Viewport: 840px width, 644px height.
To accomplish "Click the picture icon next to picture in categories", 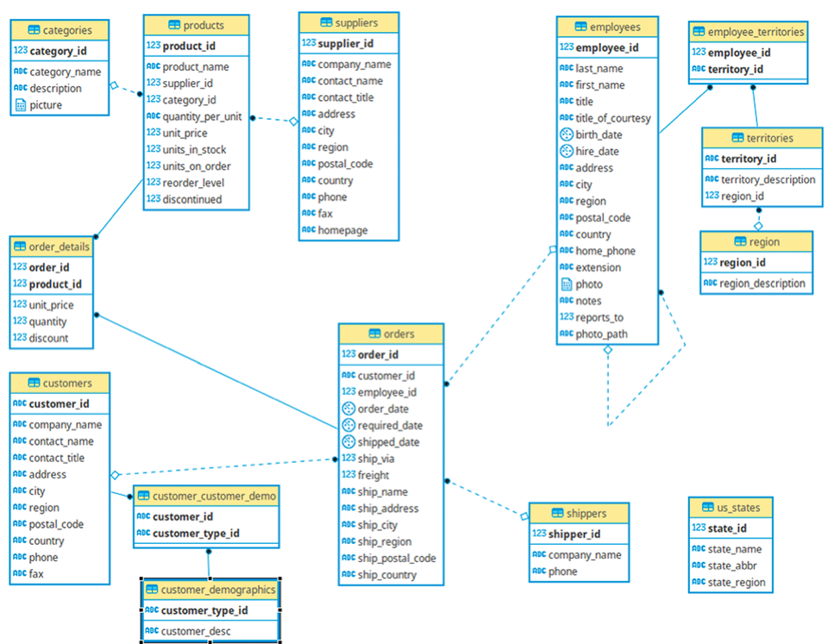I will point(21,104).
